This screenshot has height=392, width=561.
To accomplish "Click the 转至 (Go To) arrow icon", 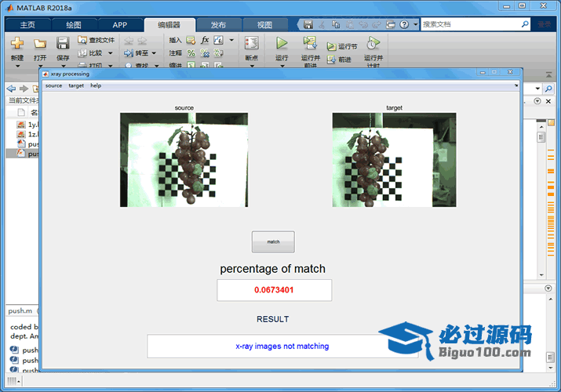I will tap(129, 53).
